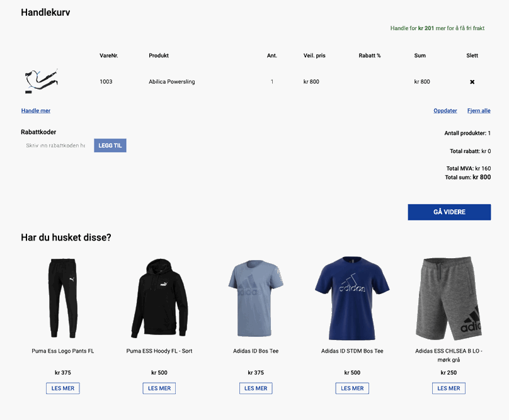The image size is (509, 420).
Task: Open the grey Adidas shorts image
Action: pos(449,298)
